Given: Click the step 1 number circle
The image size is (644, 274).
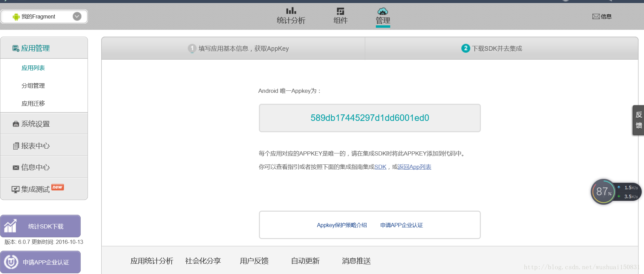Looking at the screenshot, I should pos(192,48).
